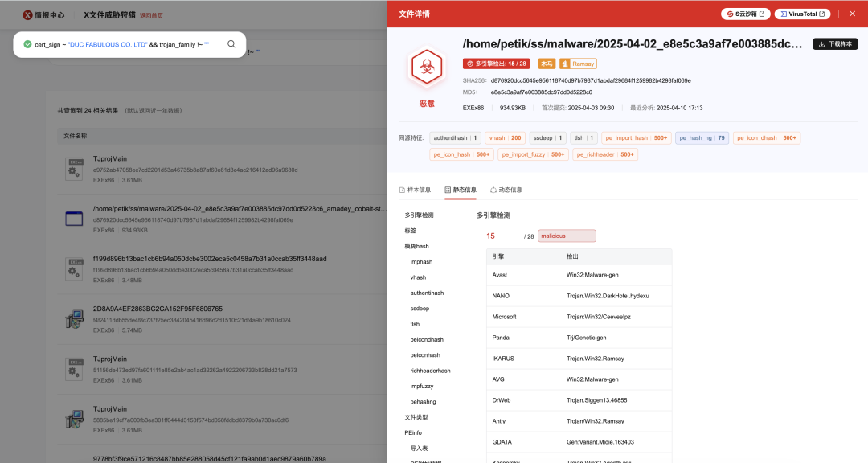Select tlsh in the side navigation
This screenshot has width=868, height=463.
pos(415,324)
